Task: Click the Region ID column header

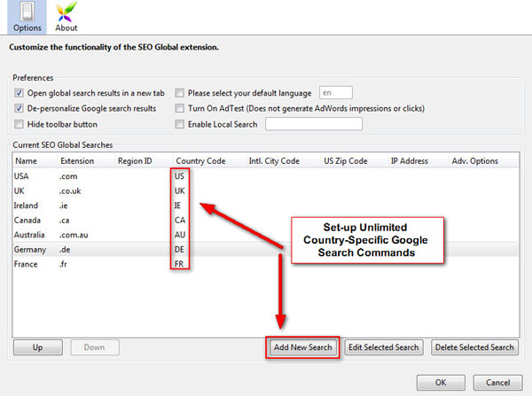Action: pyautogui.click(x=144, y=160)
